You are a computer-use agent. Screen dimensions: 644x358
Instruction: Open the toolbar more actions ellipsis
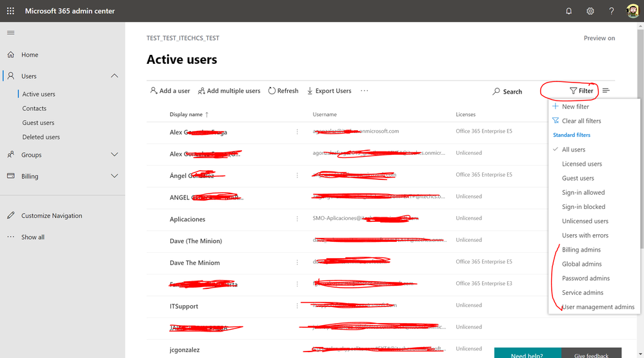click(365, 91)
